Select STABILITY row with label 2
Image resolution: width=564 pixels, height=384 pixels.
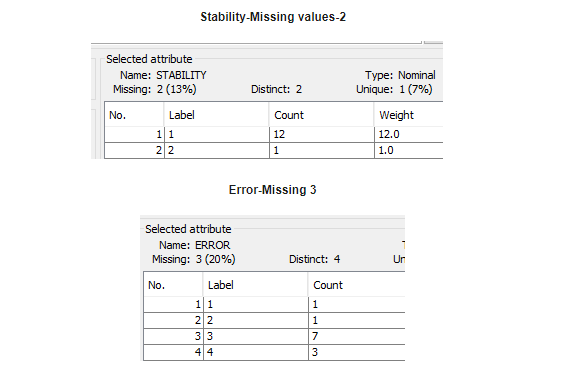pos(274,150)
